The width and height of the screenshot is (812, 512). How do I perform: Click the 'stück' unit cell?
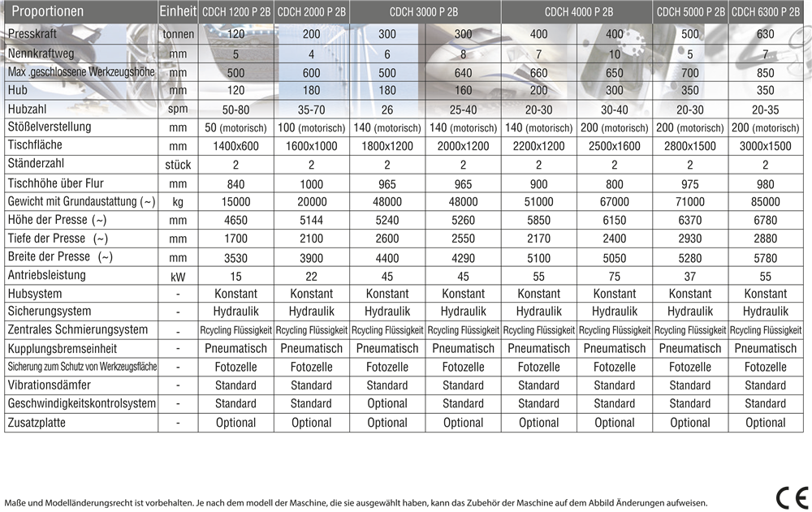pos(178,165)
